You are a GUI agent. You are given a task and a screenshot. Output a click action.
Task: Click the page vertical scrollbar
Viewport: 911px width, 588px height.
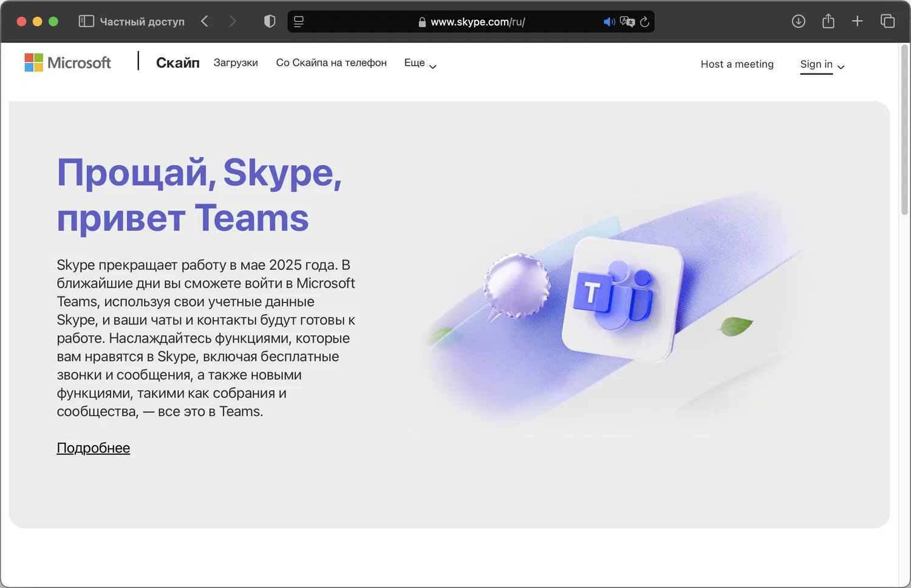pyautogui.click(x=905, y=131)
